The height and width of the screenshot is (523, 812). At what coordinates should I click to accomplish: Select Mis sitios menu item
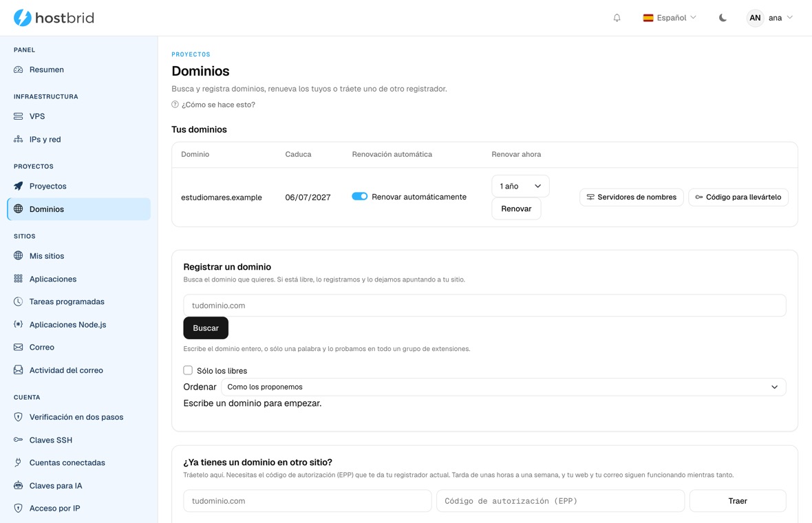pos(78,255)
